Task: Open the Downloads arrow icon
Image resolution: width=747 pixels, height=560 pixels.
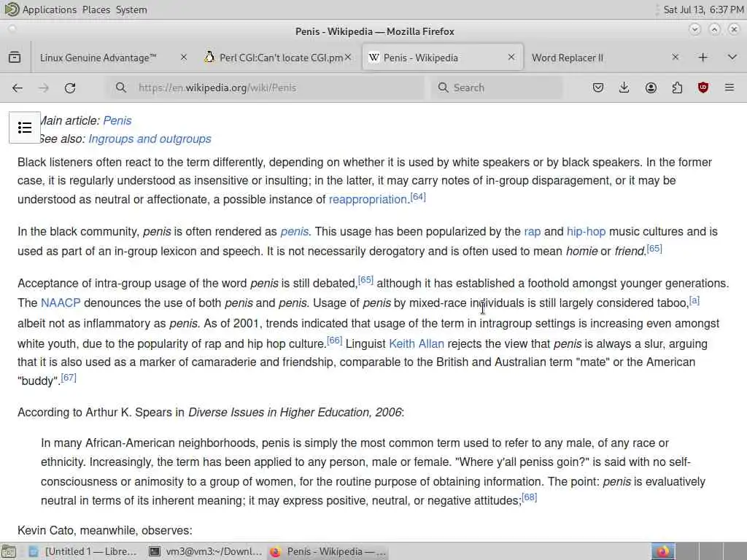Action: click(624, 87)
